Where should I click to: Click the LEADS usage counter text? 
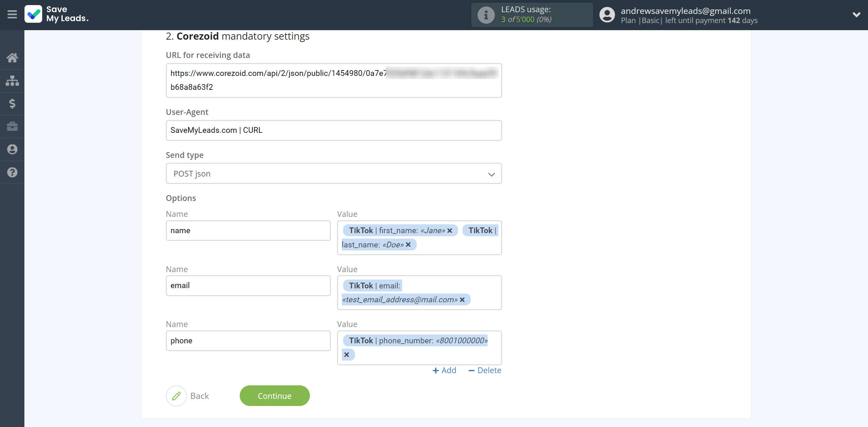click(526, 19)
